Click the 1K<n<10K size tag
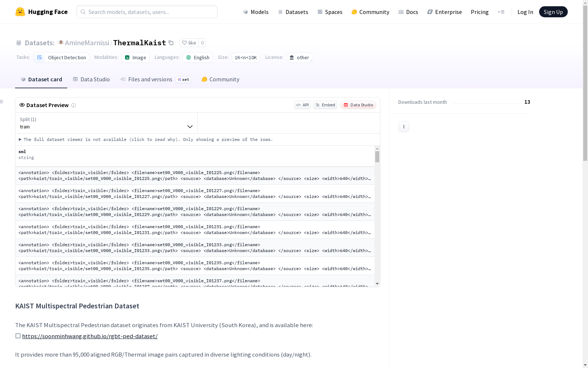Viewport: 588px width, 368px height. tap(246, 57)
